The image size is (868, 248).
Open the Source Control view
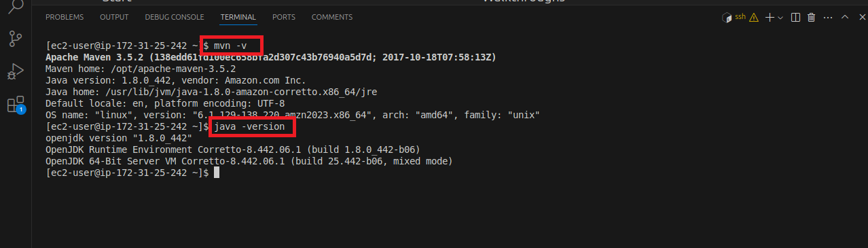point(16,39)
